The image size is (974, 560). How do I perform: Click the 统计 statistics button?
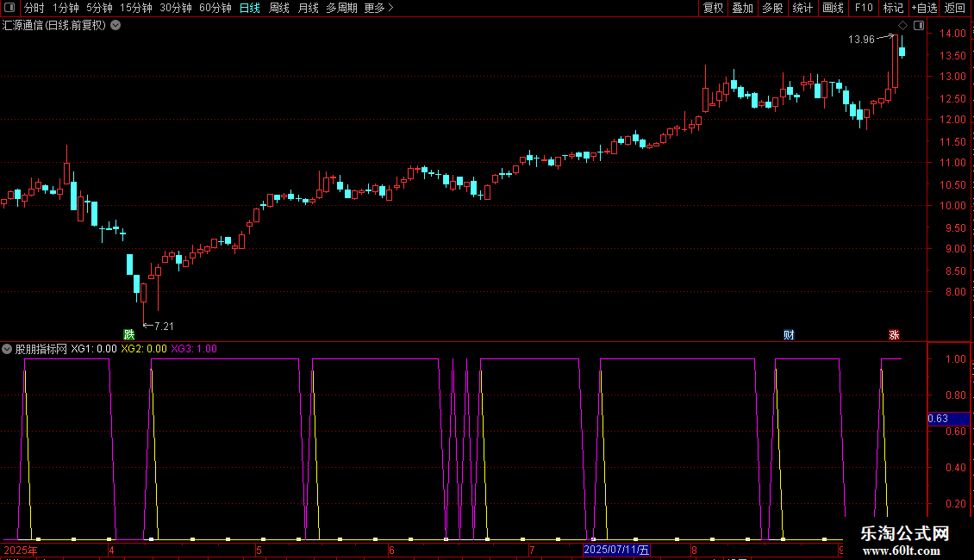(x=802, y=8)
